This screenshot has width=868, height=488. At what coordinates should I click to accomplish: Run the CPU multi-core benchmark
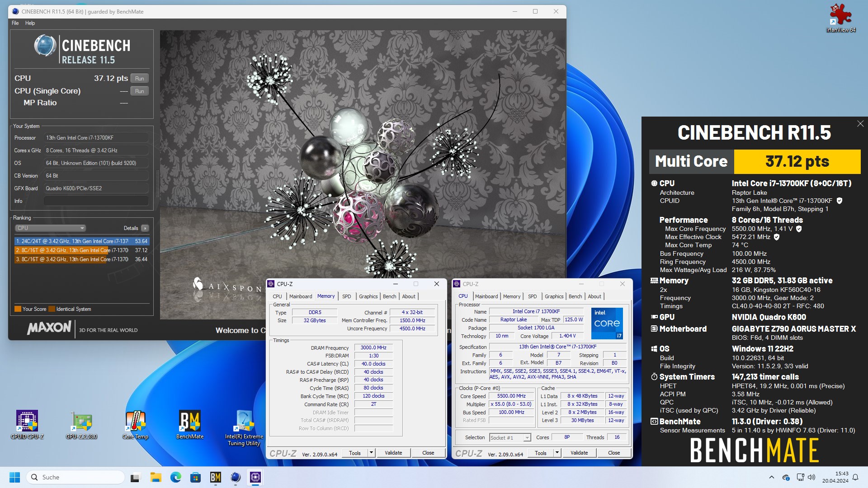[140, 79]
